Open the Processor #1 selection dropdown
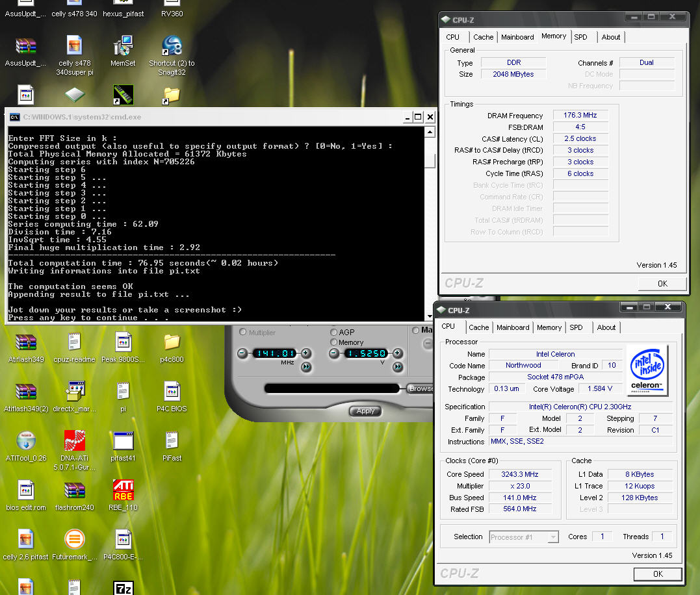The height and width of the screenshot is (595, 700). pyautogui.click(x=524, y=537)
